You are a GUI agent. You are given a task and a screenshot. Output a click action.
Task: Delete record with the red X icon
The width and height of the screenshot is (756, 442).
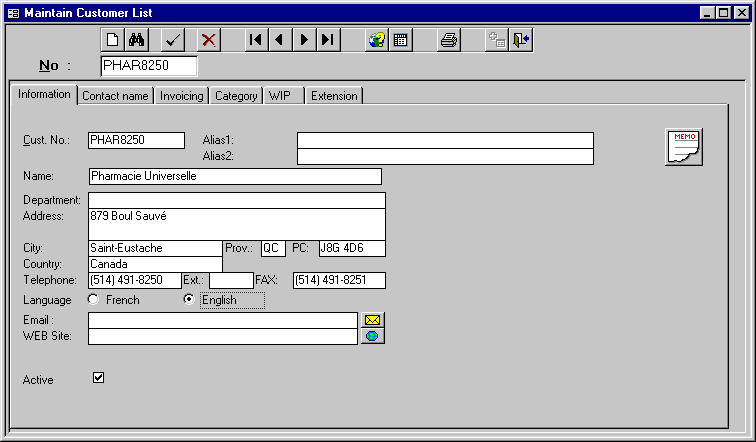[208, 40]
